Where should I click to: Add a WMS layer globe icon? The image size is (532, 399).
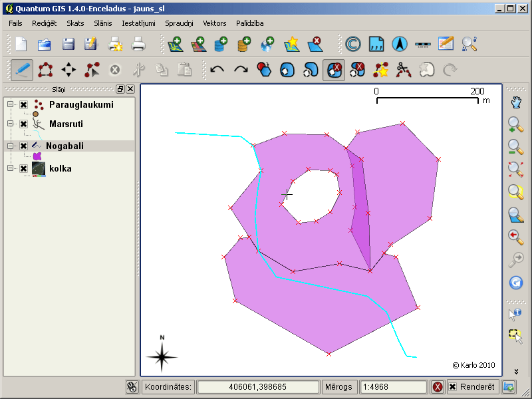click(268, 44)
